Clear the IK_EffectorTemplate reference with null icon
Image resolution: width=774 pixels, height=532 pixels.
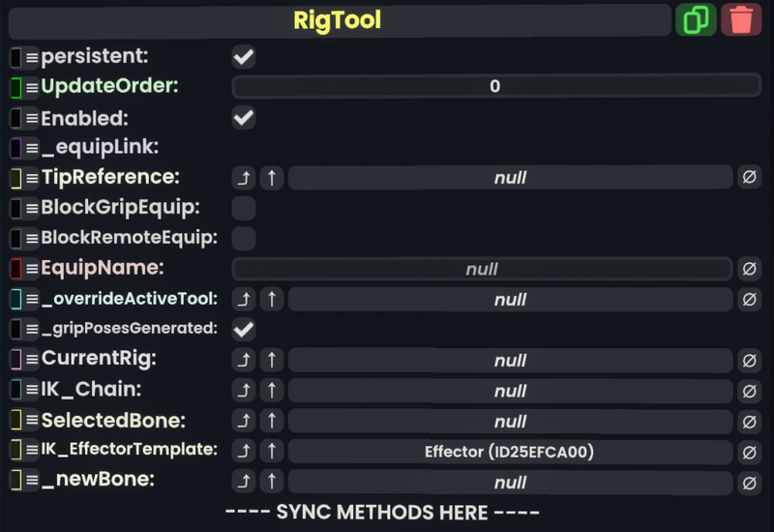[749, 452]
